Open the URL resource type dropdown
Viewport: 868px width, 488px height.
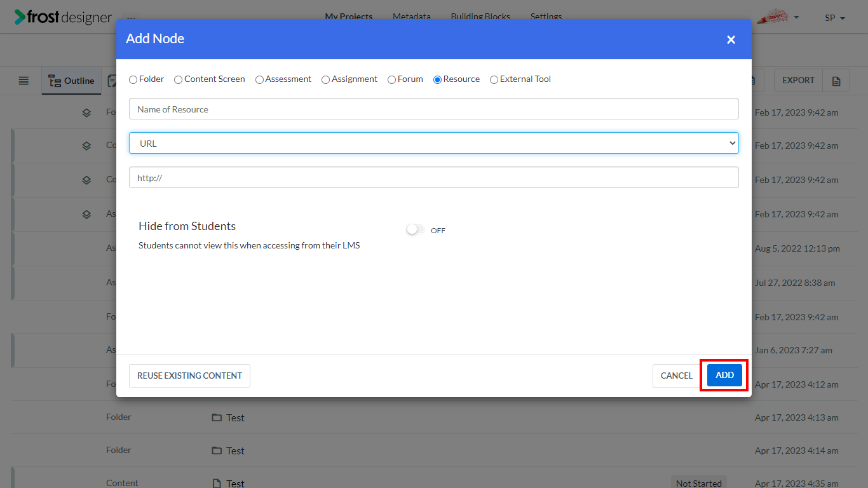click(x=433, y=143)
